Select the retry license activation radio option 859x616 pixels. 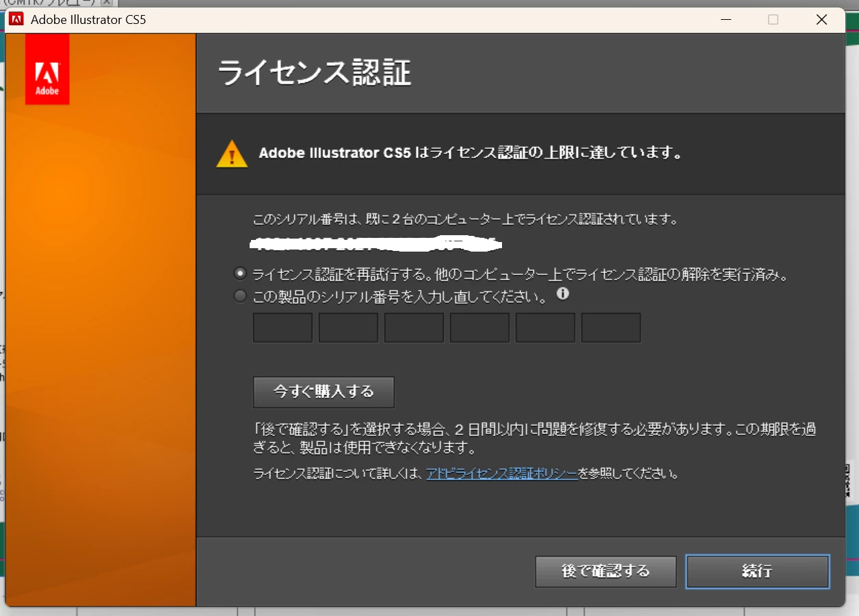pos(240,273)
